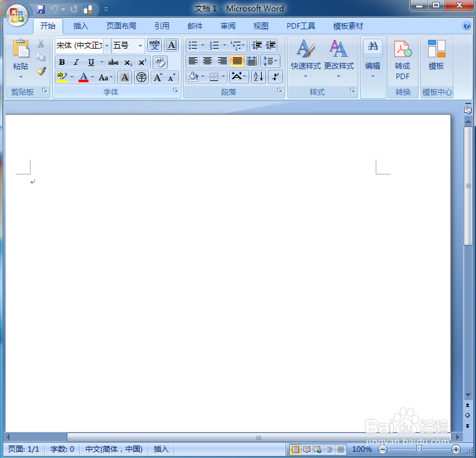Click the distributed alignment icon
Viewport: 476px width, 458px height.
coord(252,61)
